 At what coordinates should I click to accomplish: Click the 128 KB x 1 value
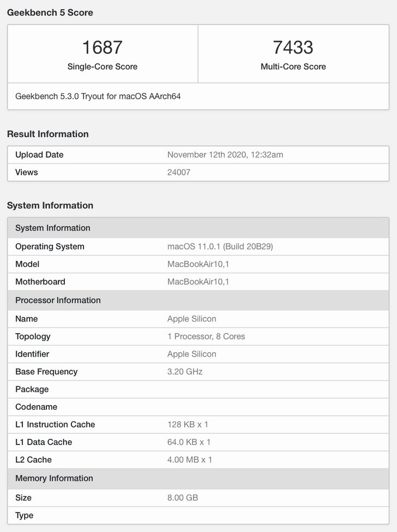188,425
